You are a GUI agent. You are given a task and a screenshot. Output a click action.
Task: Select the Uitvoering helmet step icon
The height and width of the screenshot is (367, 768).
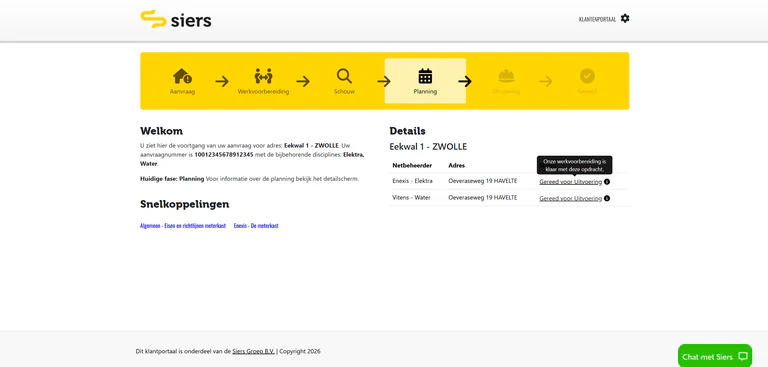click(x=506, y=76)
